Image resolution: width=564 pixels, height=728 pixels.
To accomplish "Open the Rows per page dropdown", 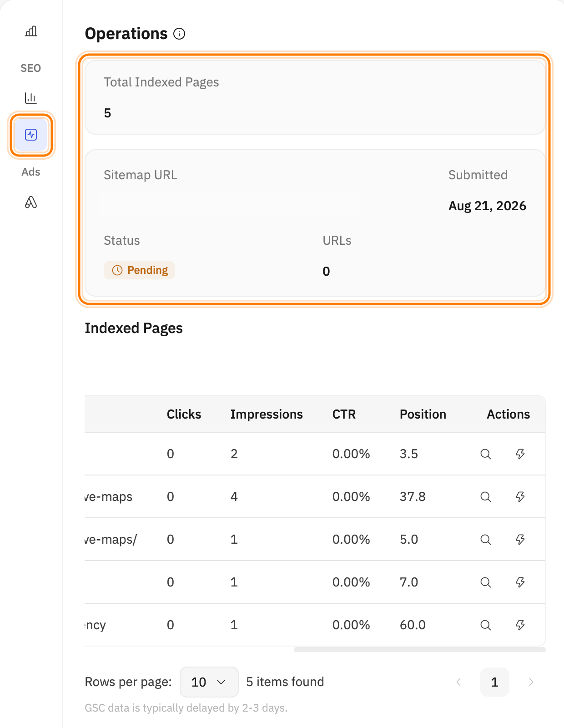I will (x=209, y=682).
